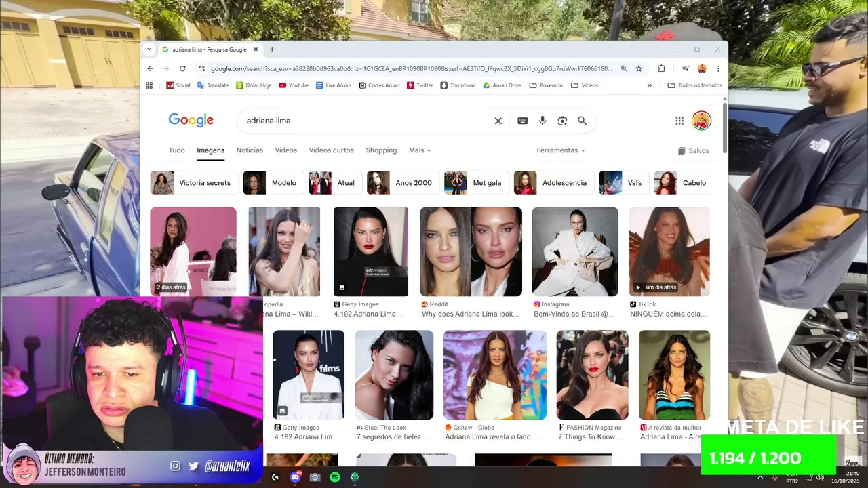
Task: Start voice search with the microphone
Action: coord(542,121)
